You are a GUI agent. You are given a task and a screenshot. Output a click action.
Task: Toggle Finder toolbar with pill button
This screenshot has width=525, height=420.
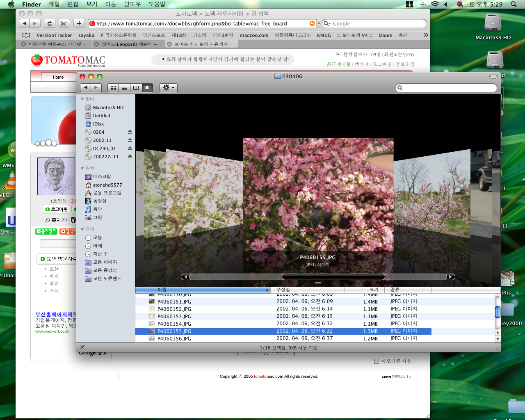pos(493,77)
